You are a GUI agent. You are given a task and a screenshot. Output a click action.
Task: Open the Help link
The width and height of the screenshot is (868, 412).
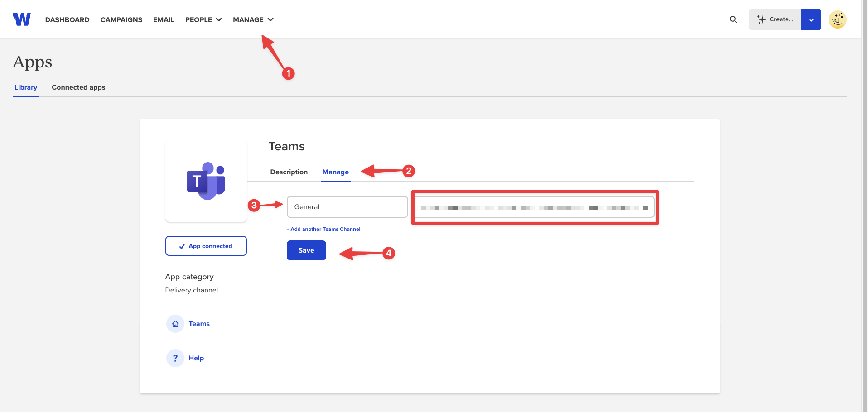pyautogui.click(x=196, y=358)
